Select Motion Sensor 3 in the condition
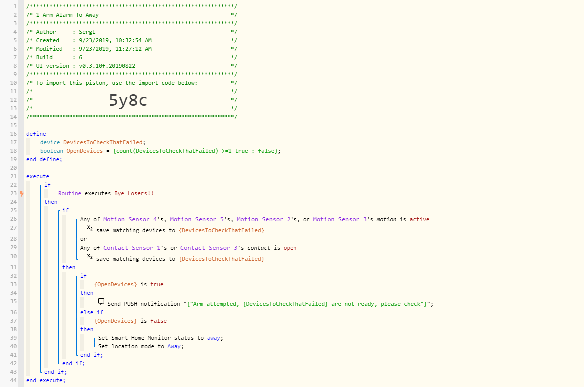The height and width of the screenshot is (389, 588). [x=340, y=219]
